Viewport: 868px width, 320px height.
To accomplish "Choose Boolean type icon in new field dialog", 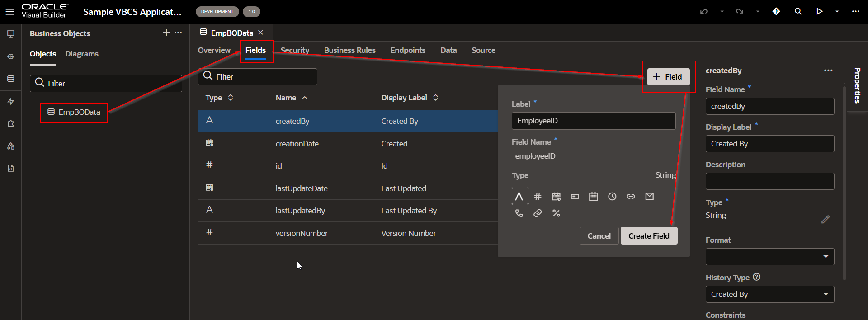I will point(575,196).
